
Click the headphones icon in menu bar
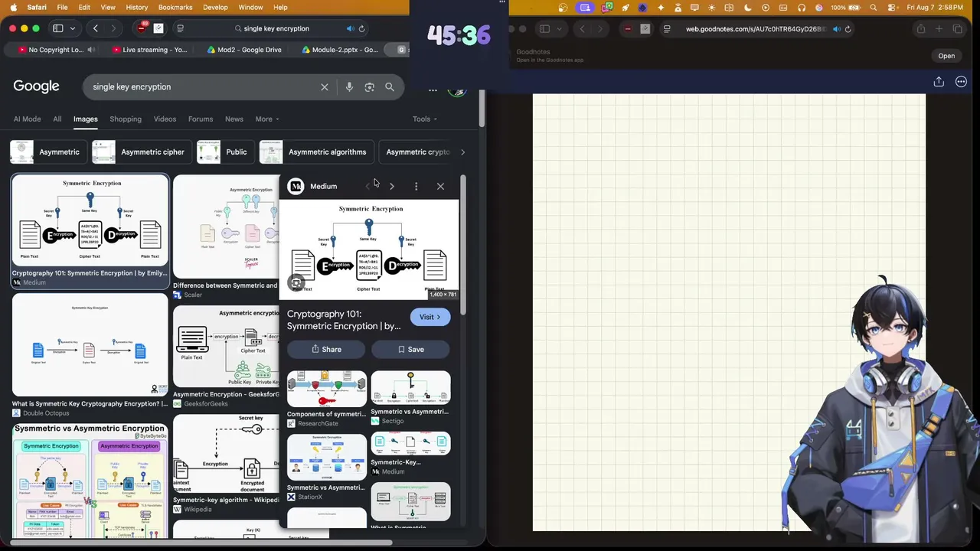click(x=802, y=8)
